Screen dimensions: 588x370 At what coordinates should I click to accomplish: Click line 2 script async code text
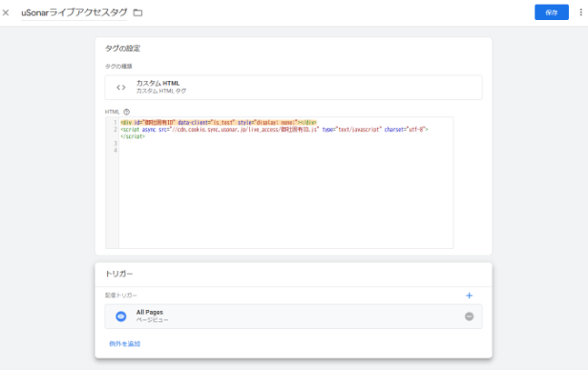coord(274,129)
